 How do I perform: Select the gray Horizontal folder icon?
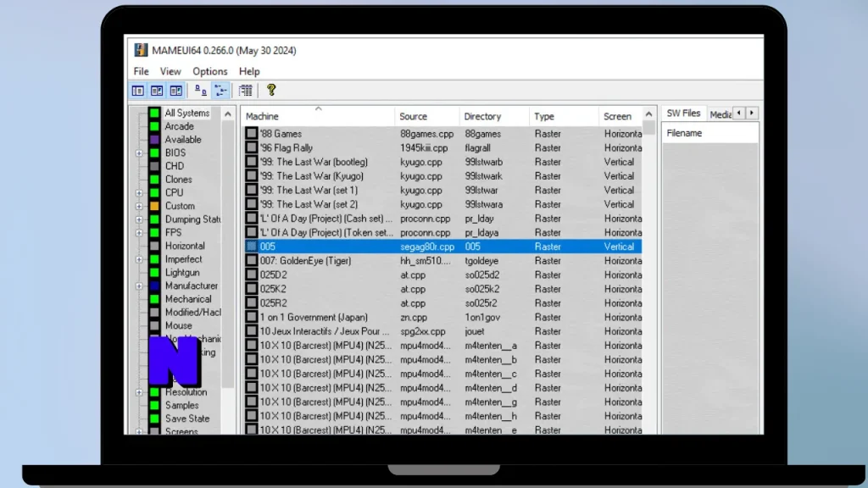154,246
